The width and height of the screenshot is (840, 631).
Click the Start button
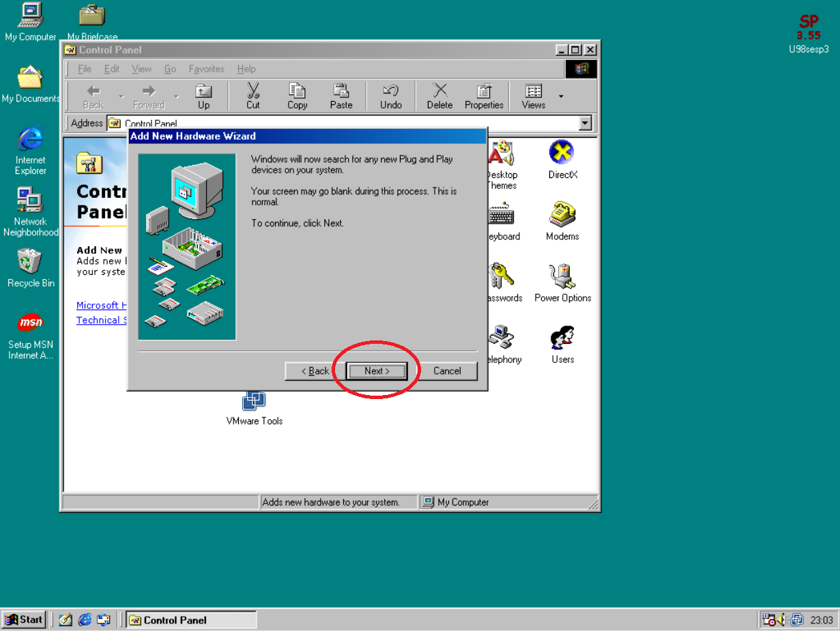click(x=25, y=619)
